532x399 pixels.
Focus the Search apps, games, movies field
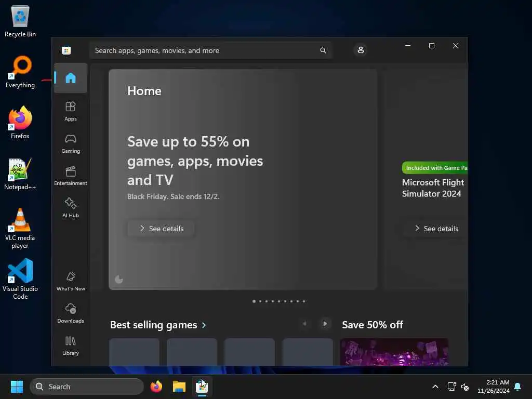[211, 50]
